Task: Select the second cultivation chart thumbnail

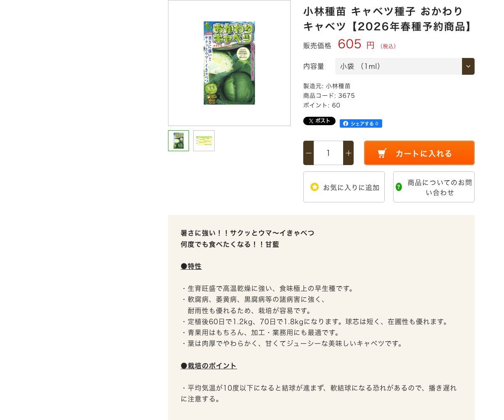Action: 204,141
